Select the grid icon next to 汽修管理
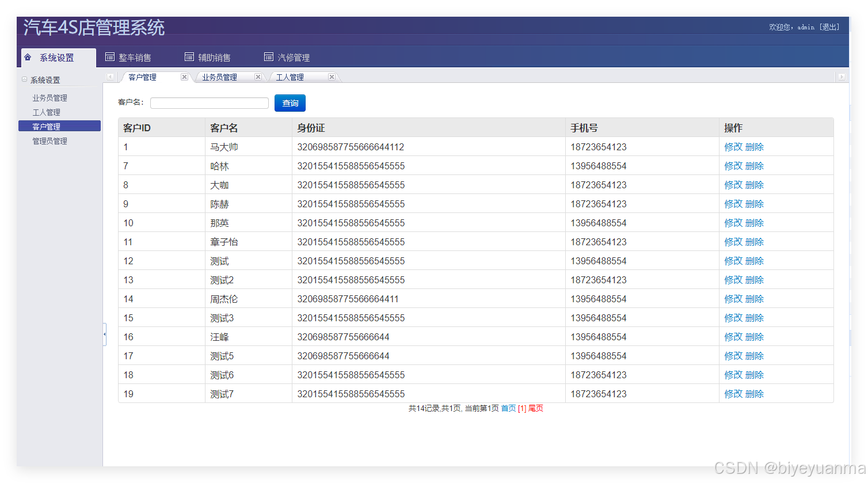Screen dimensions: 868x483 [x=268, y=56]
